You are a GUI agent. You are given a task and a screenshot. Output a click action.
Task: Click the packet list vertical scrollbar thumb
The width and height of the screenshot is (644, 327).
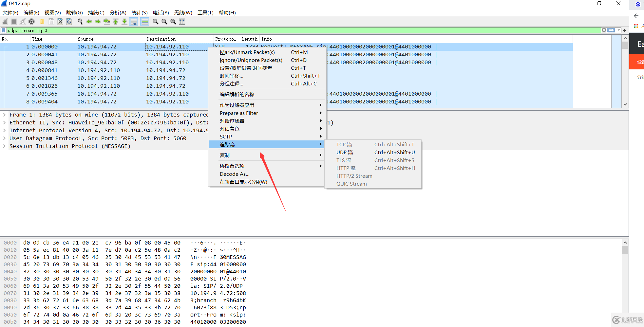pyautogui.click(x=625, y=45)
